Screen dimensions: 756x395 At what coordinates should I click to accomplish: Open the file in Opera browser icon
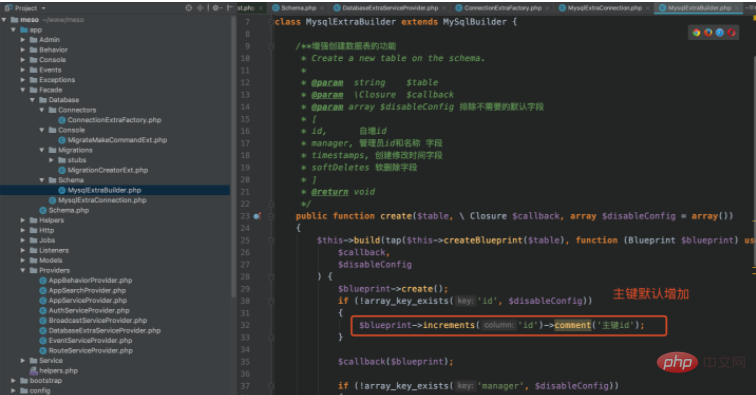[731, 32]
